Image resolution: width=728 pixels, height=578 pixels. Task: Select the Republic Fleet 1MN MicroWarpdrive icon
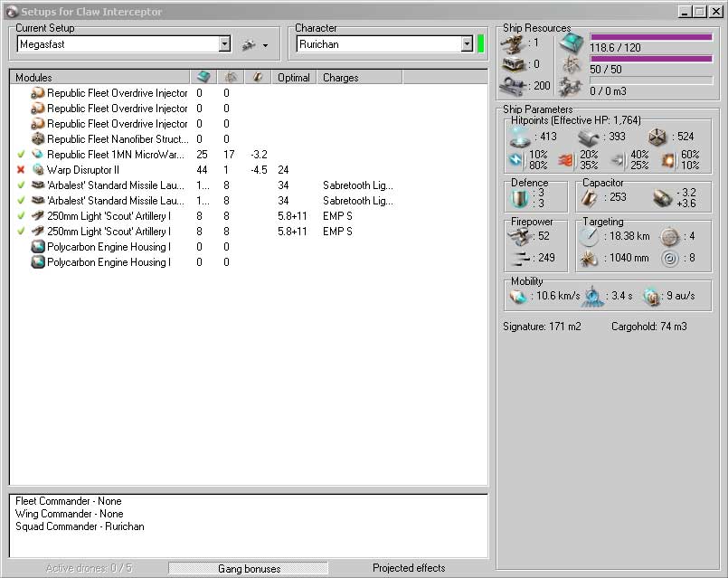pyautogui.click(x=38, y=154)
